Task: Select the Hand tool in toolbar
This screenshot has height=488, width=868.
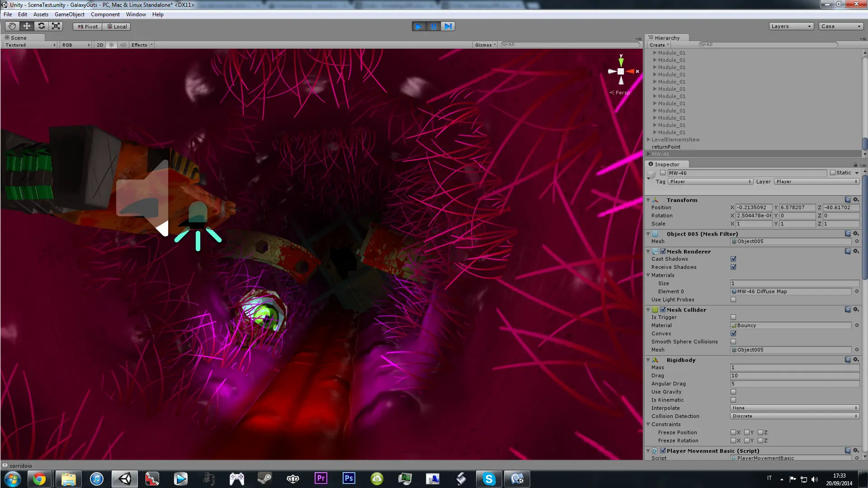Action: click(x=12, y=26)
